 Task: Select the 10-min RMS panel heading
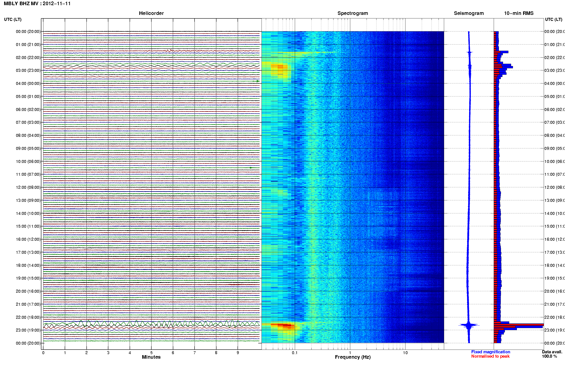click(519, 13)
